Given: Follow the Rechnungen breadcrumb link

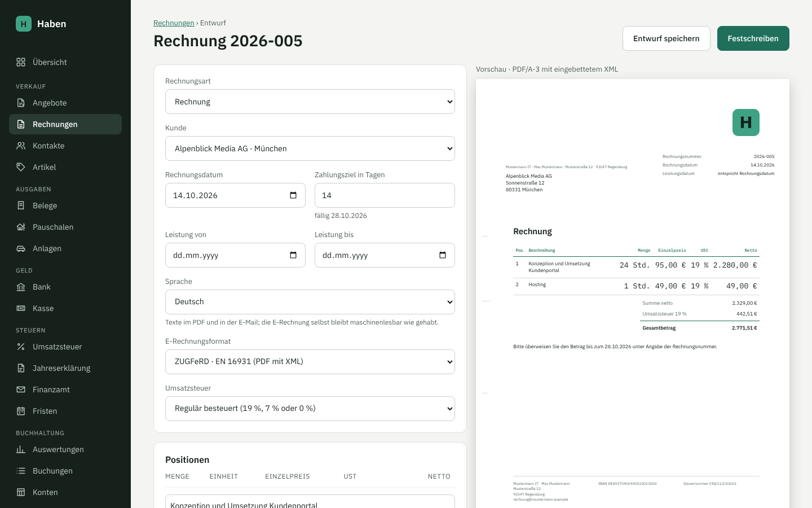Looking at the screenshot, I should pos(174,23).
